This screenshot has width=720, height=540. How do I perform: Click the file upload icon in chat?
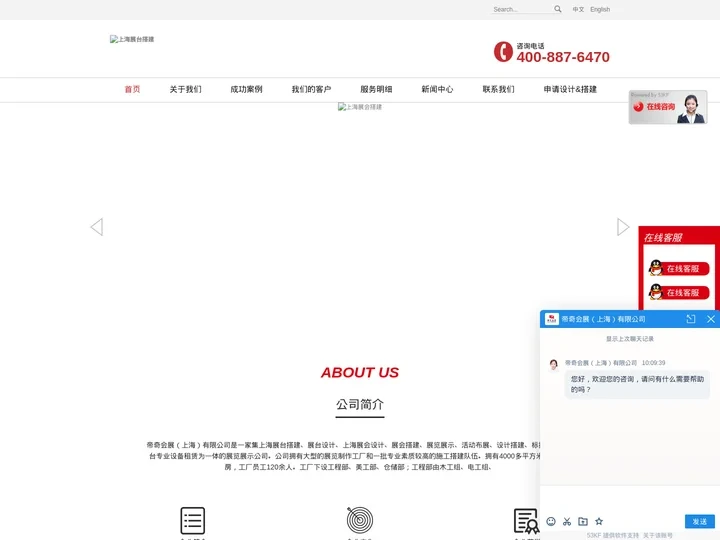583,521
